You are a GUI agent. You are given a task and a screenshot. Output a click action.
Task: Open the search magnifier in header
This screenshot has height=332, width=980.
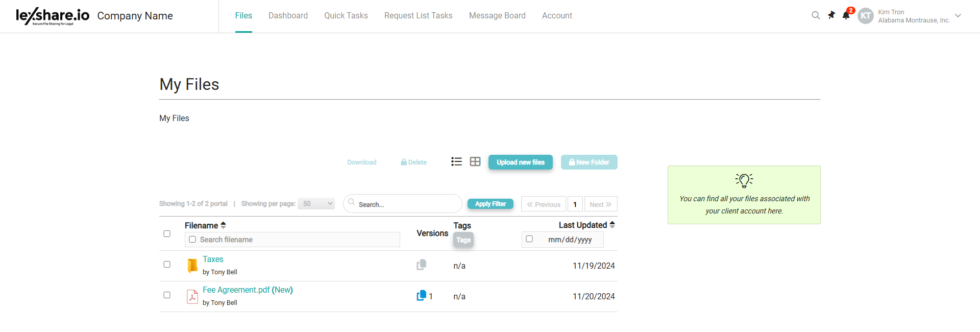[816, 15]
